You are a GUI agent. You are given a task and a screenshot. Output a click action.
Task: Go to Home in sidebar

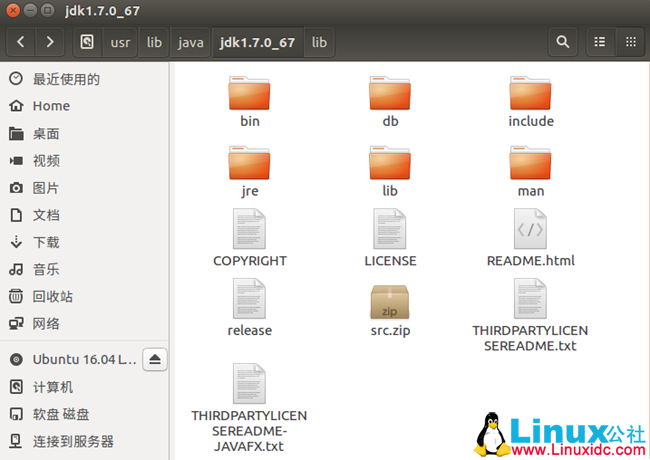tap(85, 106)
